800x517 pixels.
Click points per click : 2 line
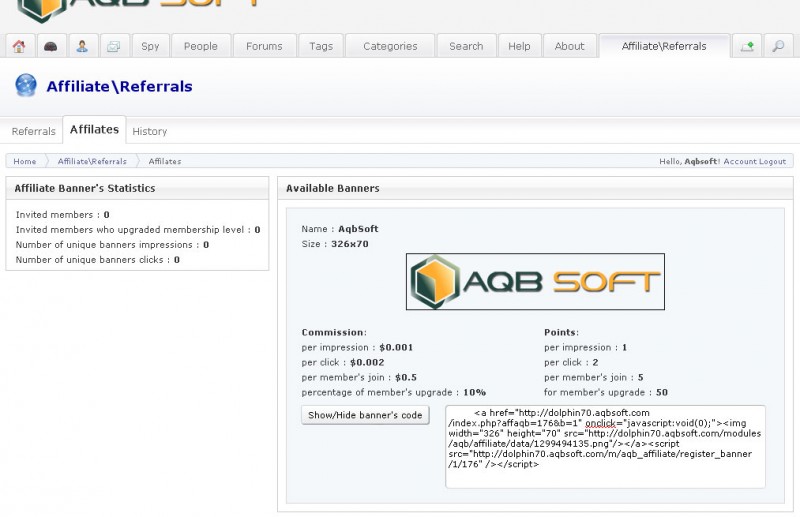(571, 362)
